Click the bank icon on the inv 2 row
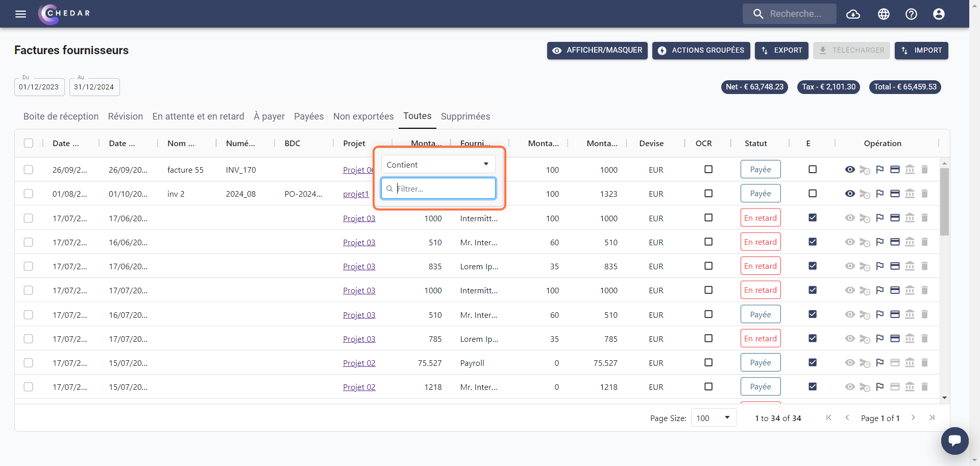980x466 pixels. 910,194
